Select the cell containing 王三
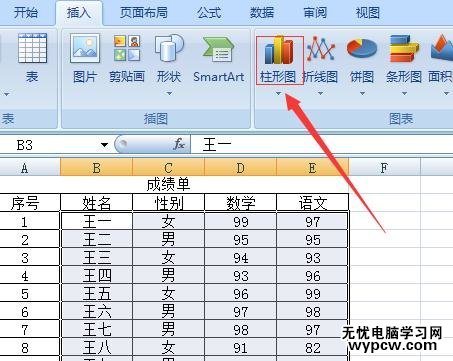Image resolution: width=453 pixels, height=361 pixels. click(x=96, y=257)
